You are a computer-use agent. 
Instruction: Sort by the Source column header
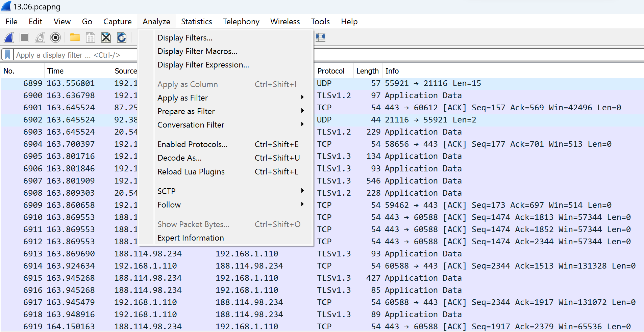[x=125, y=71]
